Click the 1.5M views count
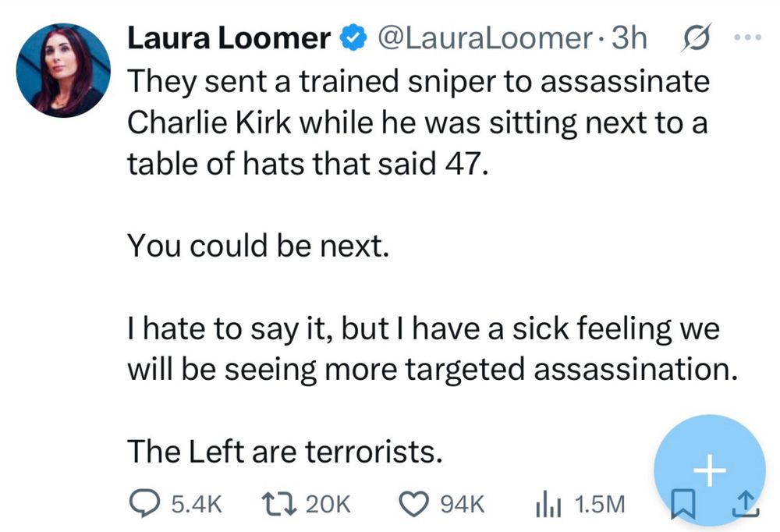The image size is (780, 532). tap(600, 505)
